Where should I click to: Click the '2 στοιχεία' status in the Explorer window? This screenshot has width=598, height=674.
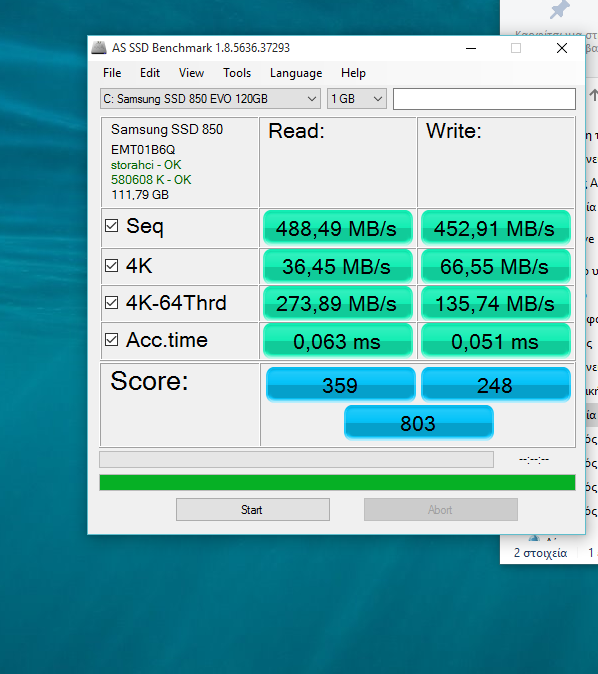pyautogui.click(x=540, y=553)
